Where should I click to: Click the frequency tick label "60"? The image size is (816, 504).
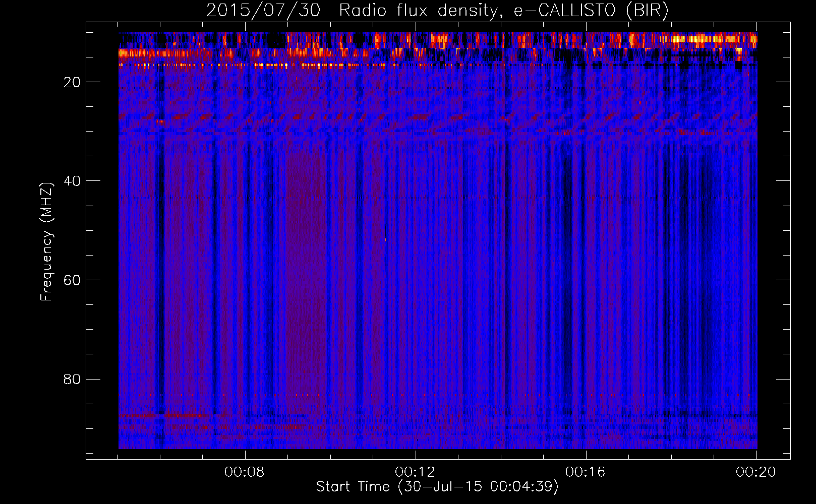coord(73,280)
